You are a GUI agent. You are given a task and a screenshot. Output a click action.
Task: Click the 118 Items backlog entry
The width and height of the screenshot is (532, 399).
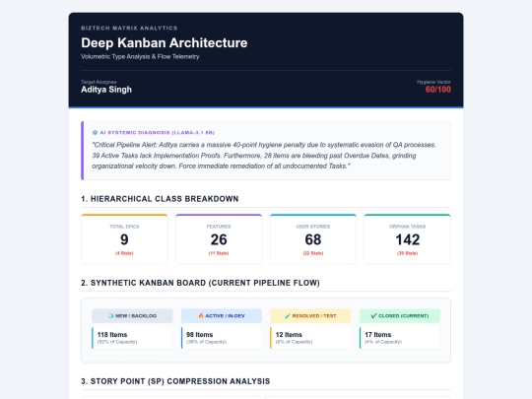(132, 338)
